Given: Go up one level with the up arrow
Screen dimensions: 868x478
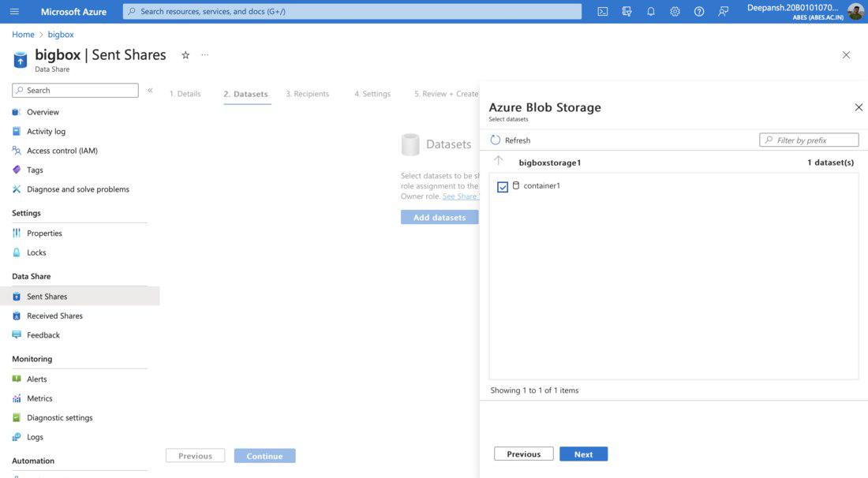Looking at the screenshot, I should tap(498, 161).
